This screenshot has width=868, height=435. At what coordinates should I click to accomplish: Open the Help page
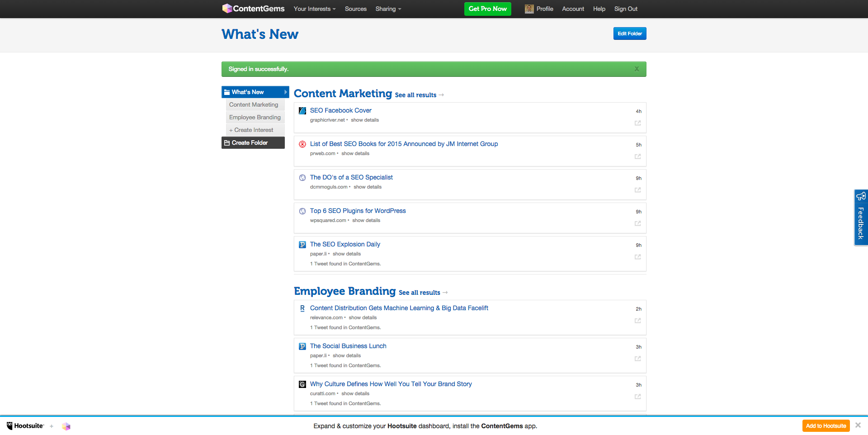click(599, 9)
